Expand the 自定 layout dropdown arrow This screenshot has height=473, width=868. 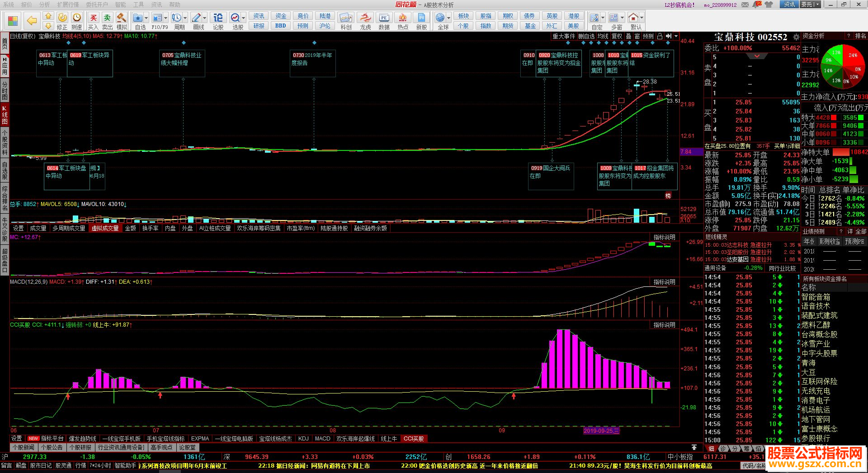click(603, 18)
